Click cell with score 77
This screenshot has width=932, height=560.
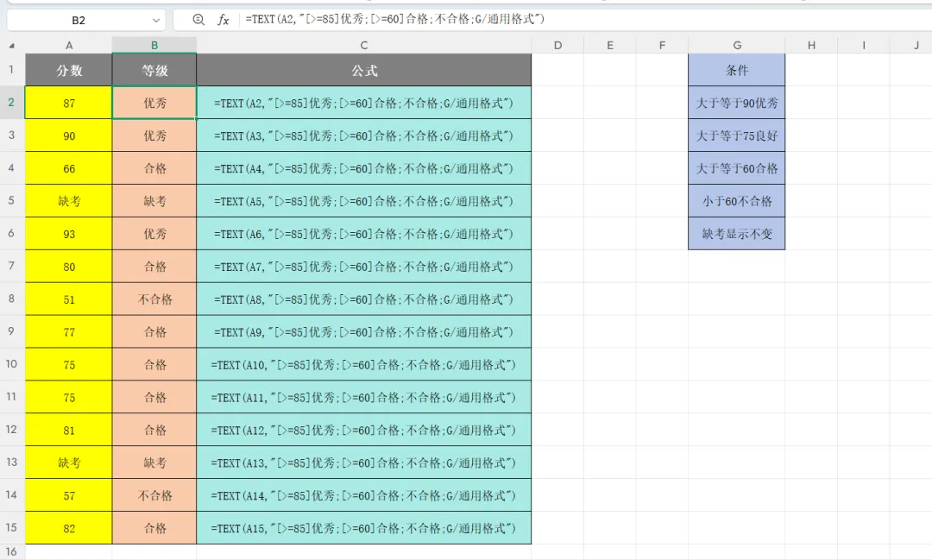pyautogui.click(x=69, y=331)
